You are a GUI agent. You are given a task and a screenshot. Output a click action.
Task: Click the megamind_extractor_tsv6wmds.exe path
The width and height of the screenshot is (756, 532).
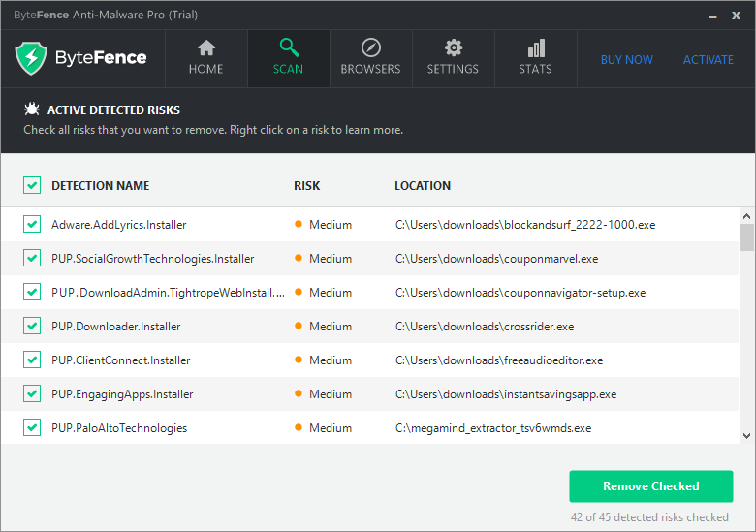(x=493, y=428)
